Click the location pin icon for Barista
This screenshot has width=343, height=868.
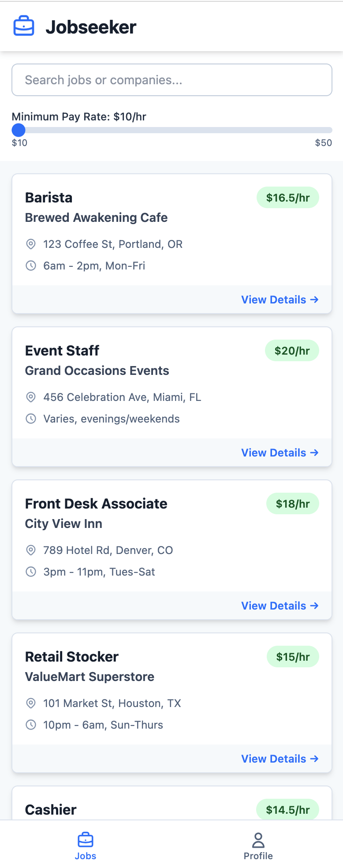tap(31, 244)
